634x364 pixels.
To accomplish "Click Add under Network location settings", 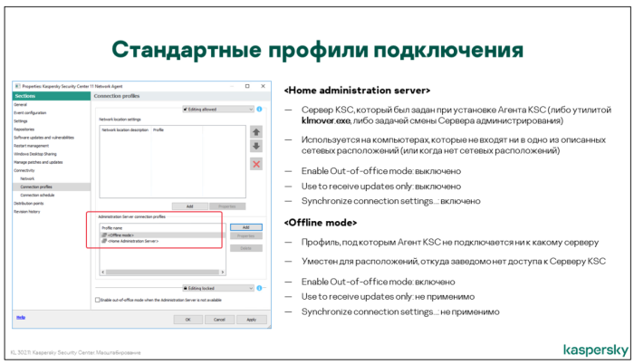I will 189,206.
